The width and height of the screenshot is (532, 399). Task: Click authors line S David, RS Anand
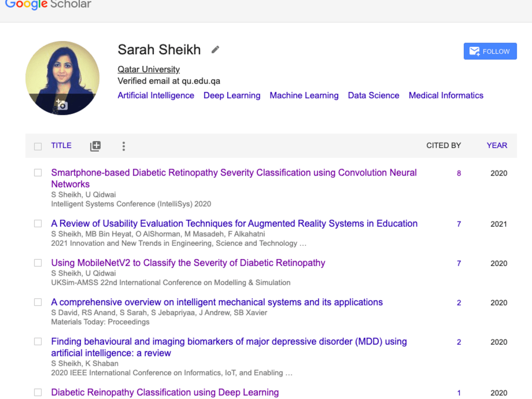(159, 312)
